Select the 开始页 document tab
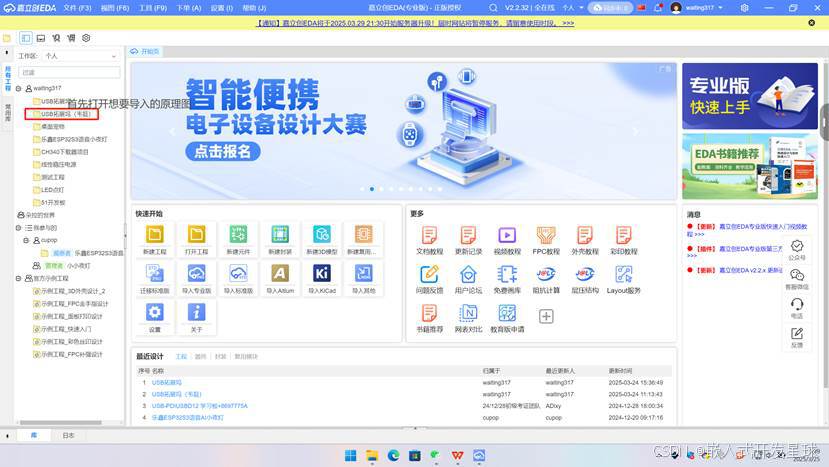 tap(145, 51)
